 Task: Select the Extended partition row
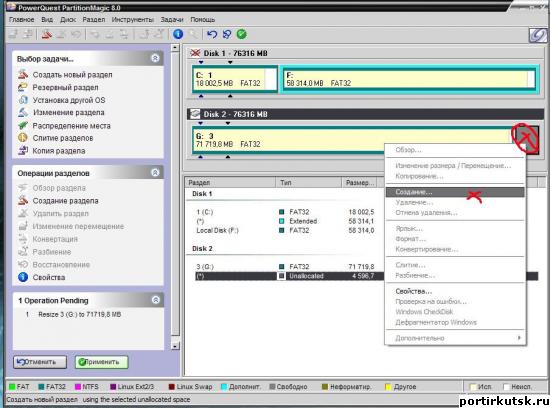(285, 221)
